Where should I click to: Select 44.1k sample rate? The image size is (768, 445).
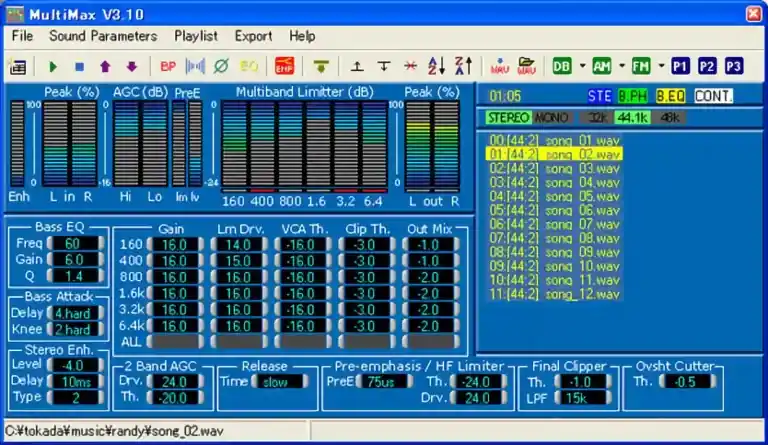[x=633, y=117]
